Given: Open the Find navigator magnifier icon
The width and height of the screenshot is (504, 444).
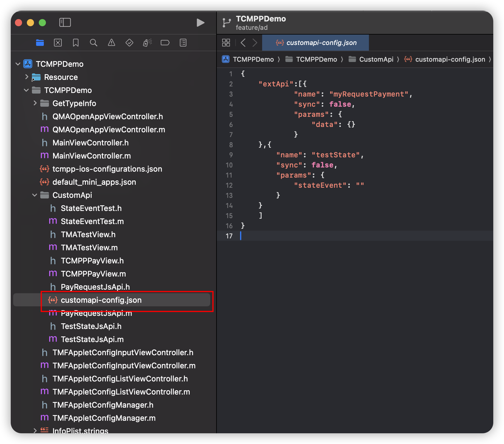Looking at the screenshot, I should point(94,43).
